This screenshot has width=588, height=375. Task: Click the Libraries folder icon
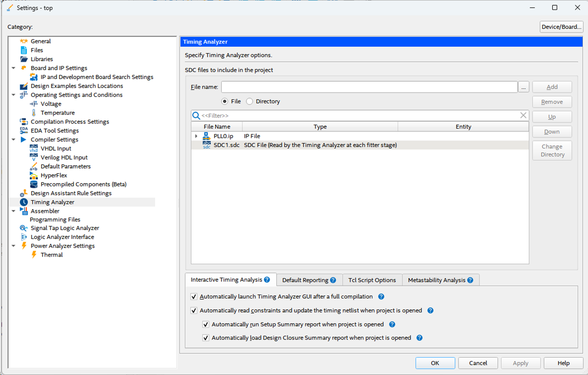[24, 59]
